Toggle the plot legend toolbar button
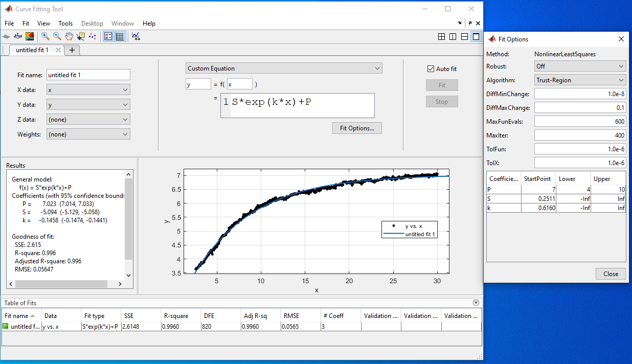Image resolution: width=632 pixels, height=364 pixels. (x=108, y=36)
